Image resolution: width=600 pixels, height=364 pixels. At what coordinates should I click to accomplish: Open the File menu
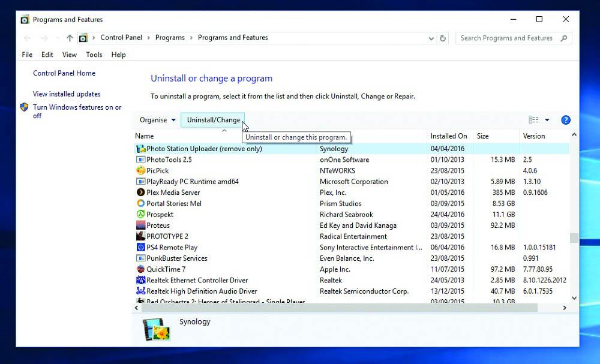(x=27, y=55)
